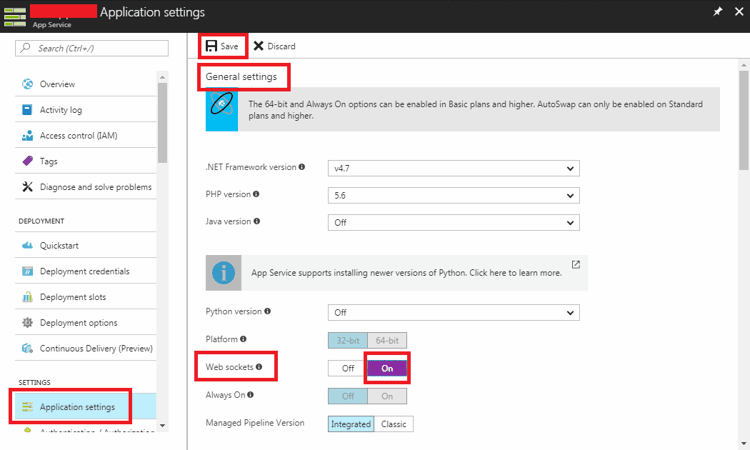Viewport: 750px width, 450px height.
Task: Click the sidebar scrollbar down arrow
Action: (162, 426)
